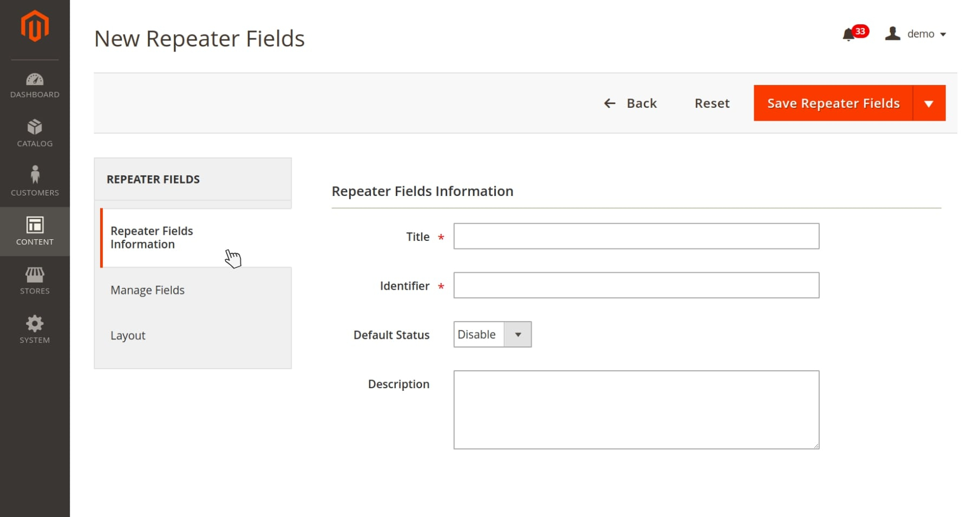Click the user avatar icon
This screenshot has width=980, height=517.
click(x=892, y=34)
